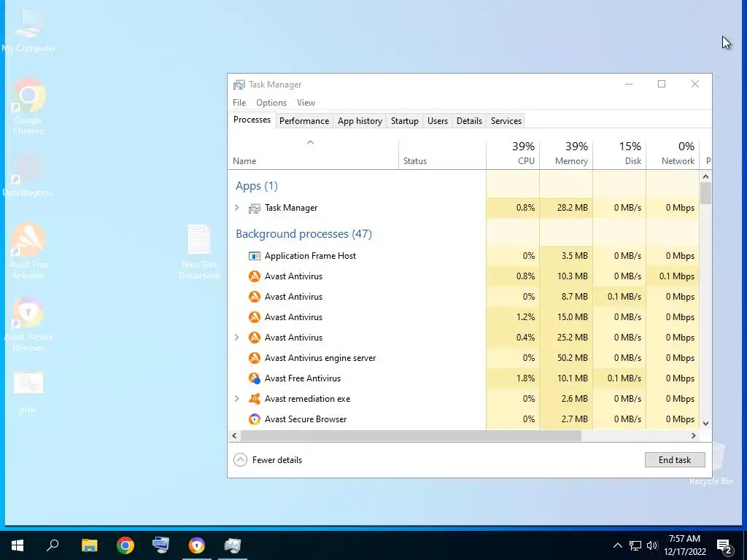This screenshot has width=747, height=560.
Task: Switch to the Details tab
Action: pyautogui.click(x=469, y=121)
